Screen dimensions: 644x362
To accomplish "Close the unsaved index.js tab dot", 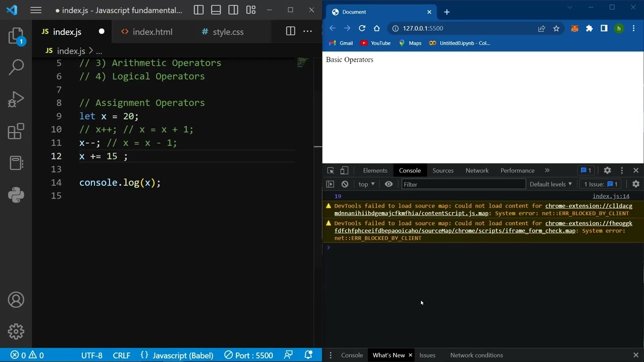I will point(102,32).
